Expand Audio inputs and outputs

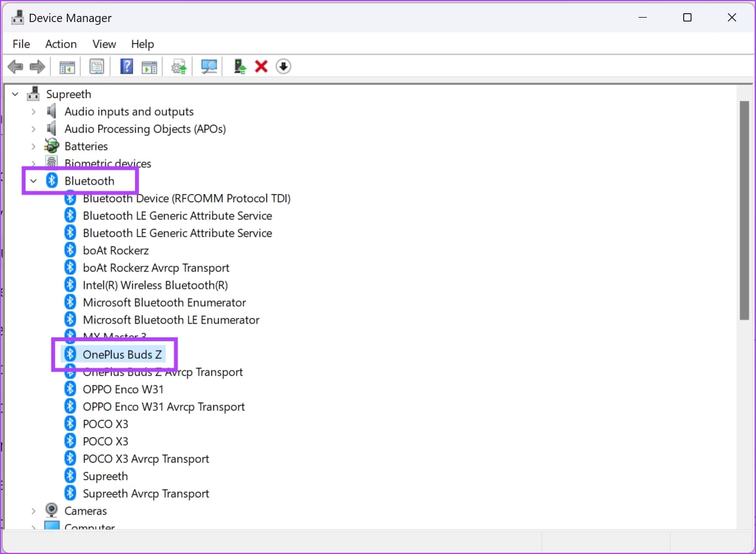pyautogui.click(x=34, y=112)
